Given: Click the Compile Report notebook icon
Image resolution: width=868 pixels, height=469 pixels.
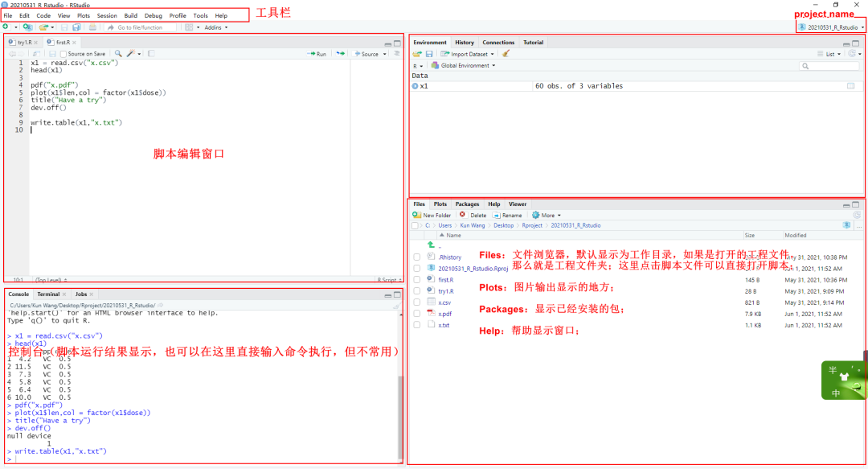Looking at the screenshot, I should point(151,54).
